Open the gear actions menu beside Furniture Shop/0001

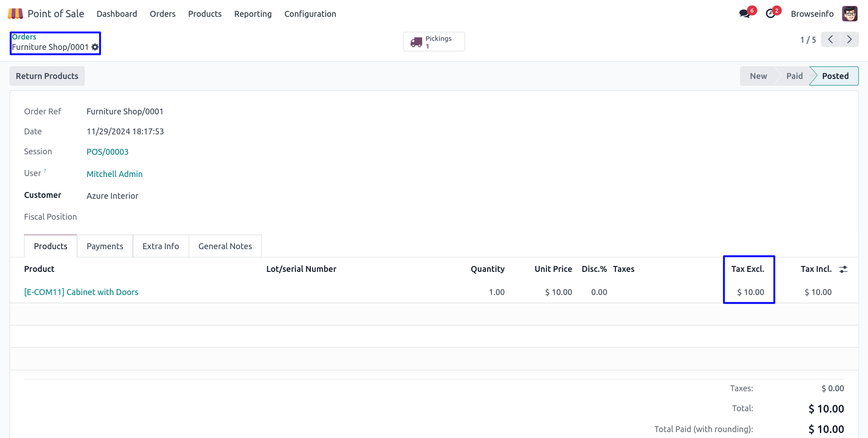[95, 47]
